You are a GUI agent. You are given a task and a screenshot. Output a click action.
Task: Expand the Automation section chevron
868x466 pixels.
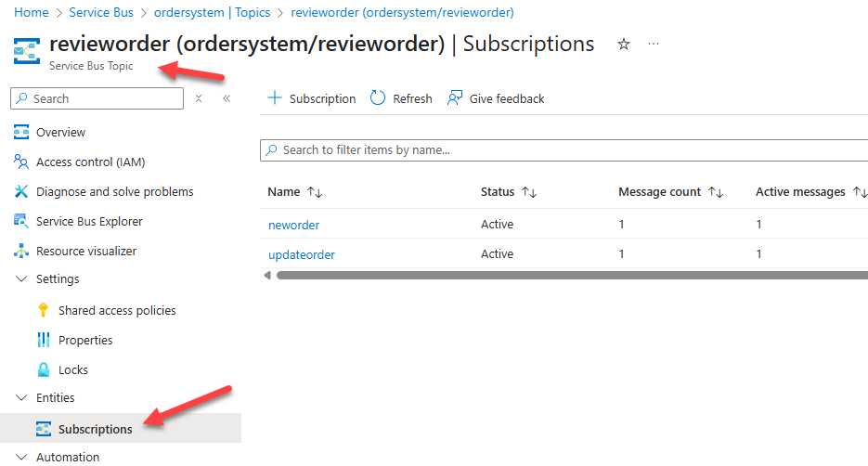coord(21,457)
